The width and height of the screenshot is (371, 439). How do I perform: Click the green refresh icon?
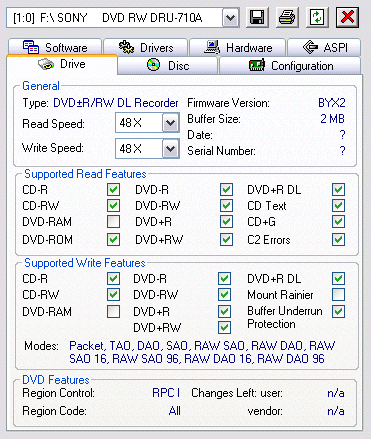pos(317,17)
